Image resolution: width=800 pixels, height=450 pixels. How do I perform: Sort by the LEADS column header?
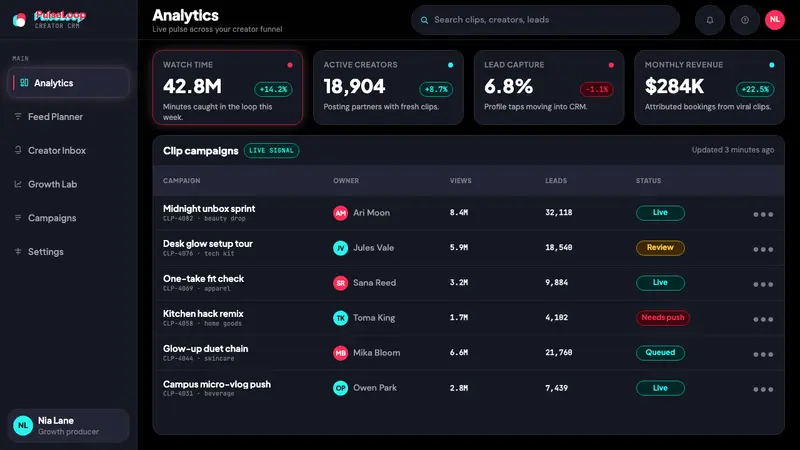coord(556,181)
